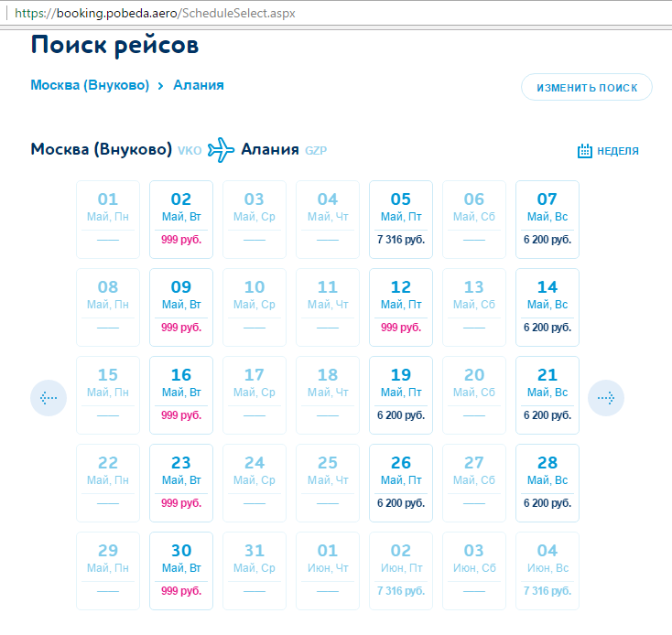This screenshot has width=672, height=635.
Task: Select May 02 flight for 999 руб.
Action: 181,220
